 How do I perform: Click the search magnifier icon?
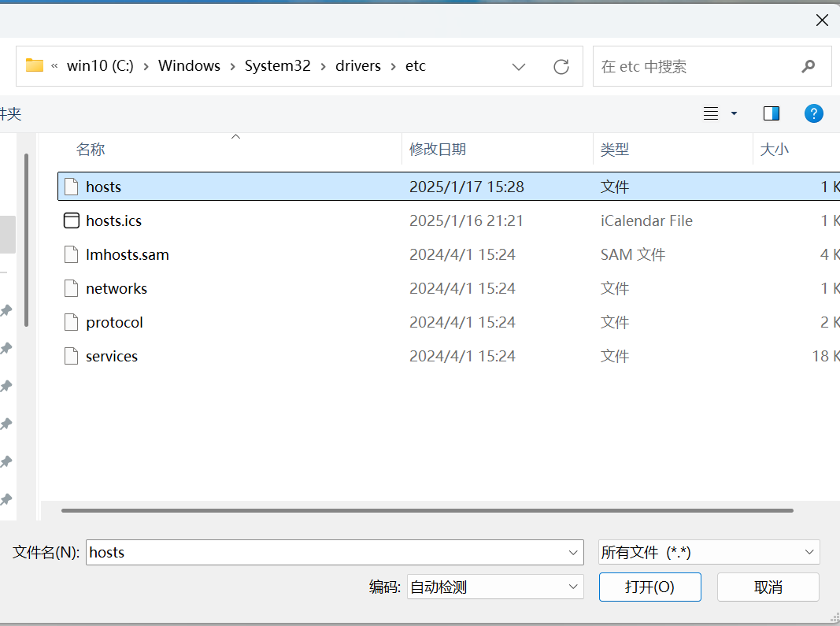[808, 67]
